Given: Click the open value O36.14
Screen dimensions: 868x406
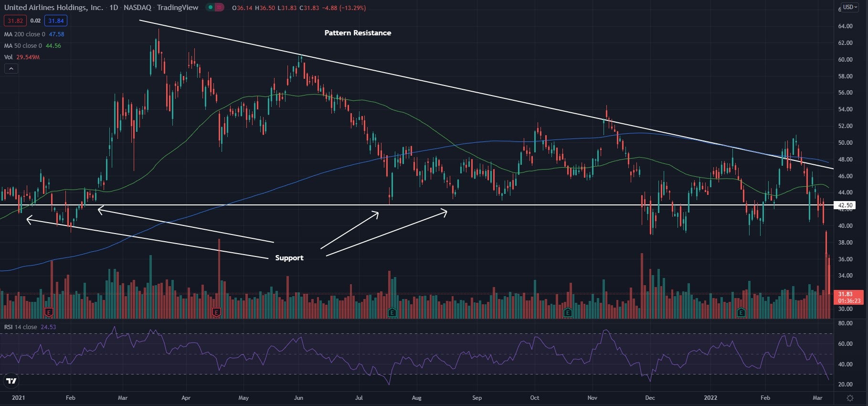Looking at the screenshot, I should [242, 8].
